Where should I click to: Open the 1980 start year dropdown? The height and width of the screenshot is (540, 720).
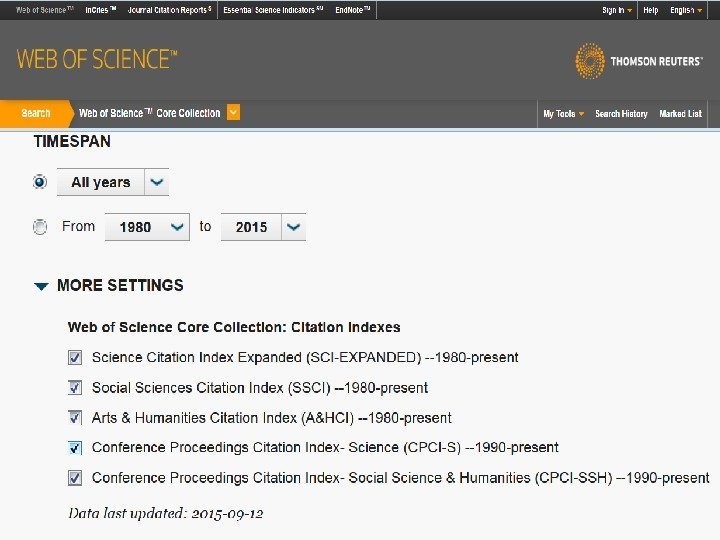pyautogui.click(x=178, y=227)
